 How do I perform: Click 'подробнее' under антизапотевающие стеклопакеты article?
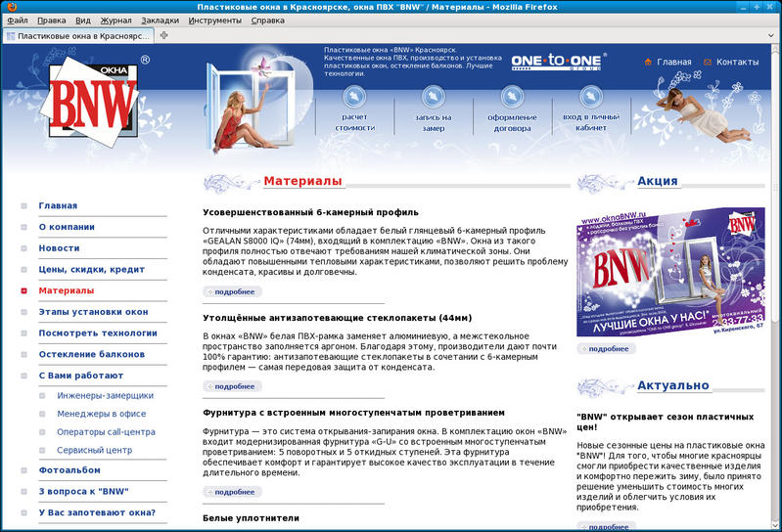tap(232, 386)
